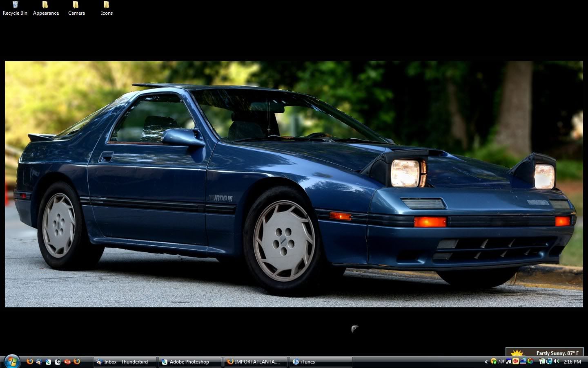
Task: Switch to Inbox - Thunderbird taskbar button
Action: tap(125, 361)
